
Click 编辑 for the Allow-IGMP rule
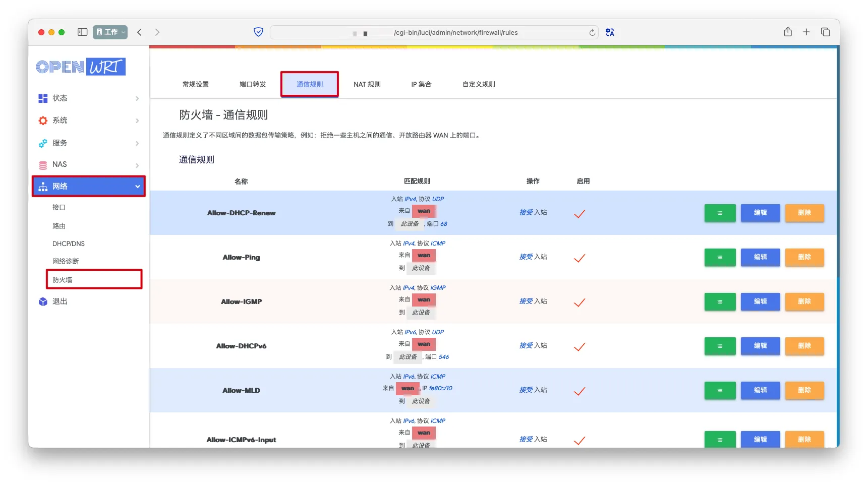tap(760, 301)
